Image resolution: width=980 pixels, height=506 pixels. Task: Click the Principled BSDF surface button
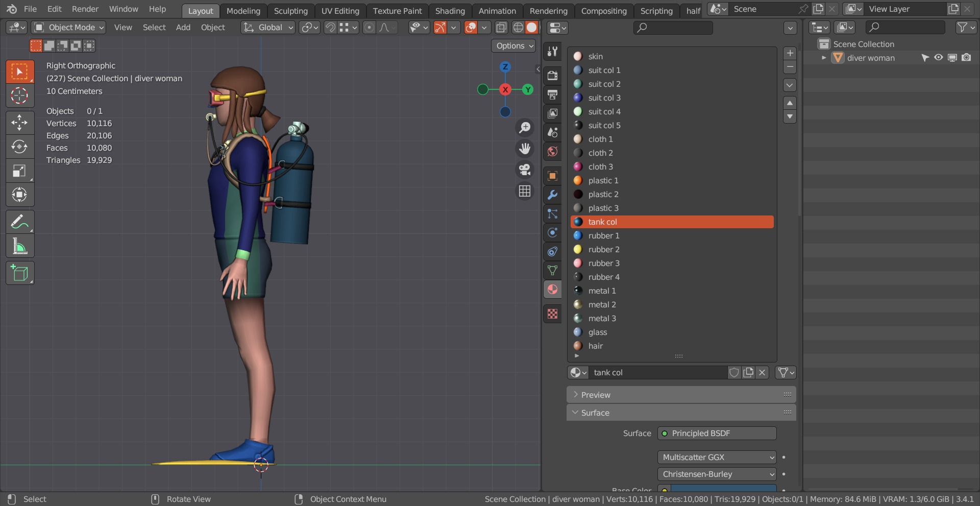717,433
